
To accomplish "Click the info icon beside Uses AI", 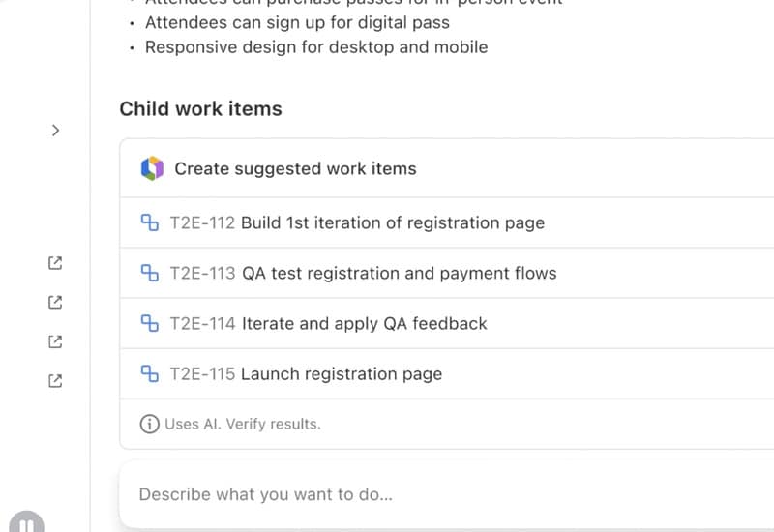I will pos(149,424).
